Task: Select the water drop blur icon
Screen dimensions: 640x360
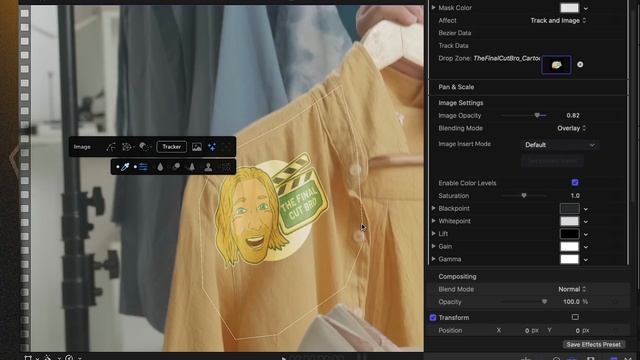Action: point(160,167)
